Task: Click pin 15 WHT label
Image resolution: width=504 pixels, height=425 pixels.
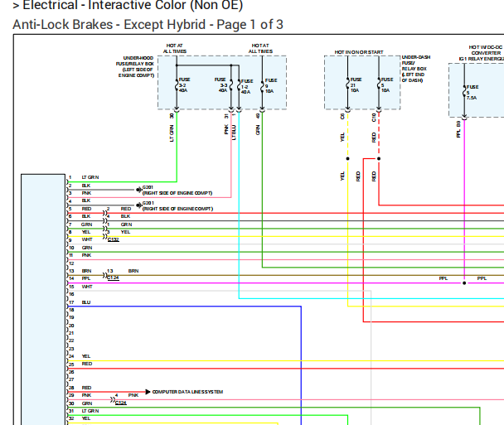Action: point(87,287)
